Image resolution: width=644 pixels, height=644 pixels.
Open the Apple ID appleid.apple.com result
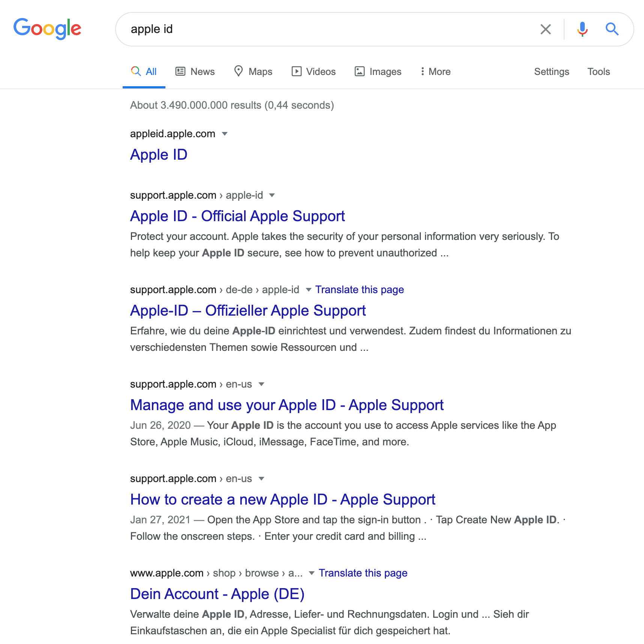coord(159,155)
